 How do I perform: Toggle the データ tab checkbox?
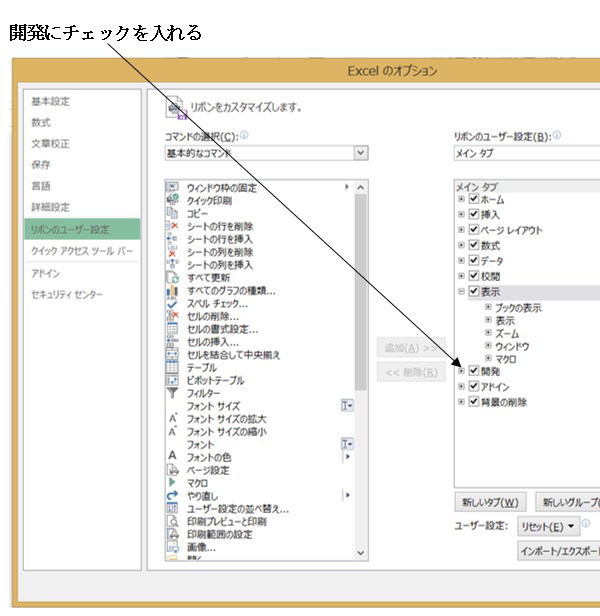[474, 260]
